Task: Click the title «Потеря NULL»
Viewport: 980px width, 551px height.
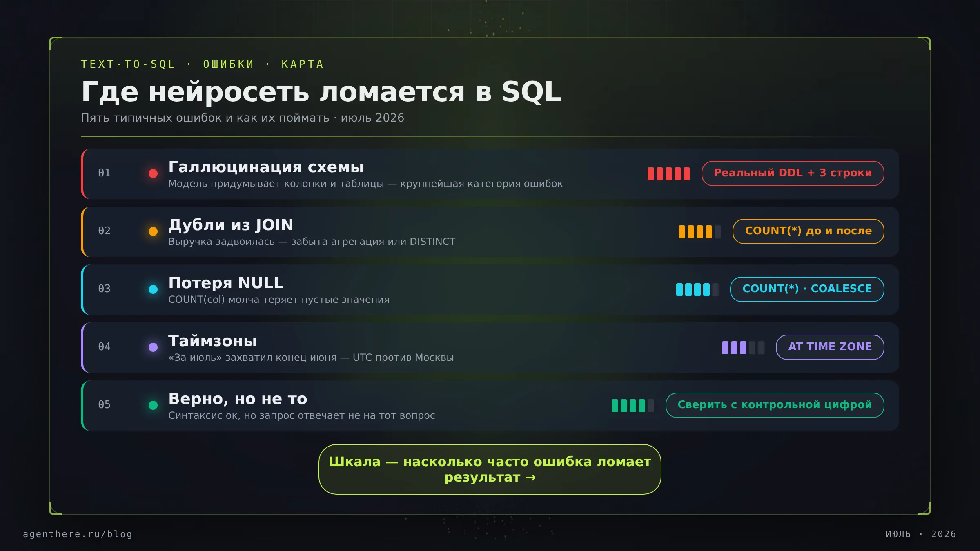Action: 225,283
